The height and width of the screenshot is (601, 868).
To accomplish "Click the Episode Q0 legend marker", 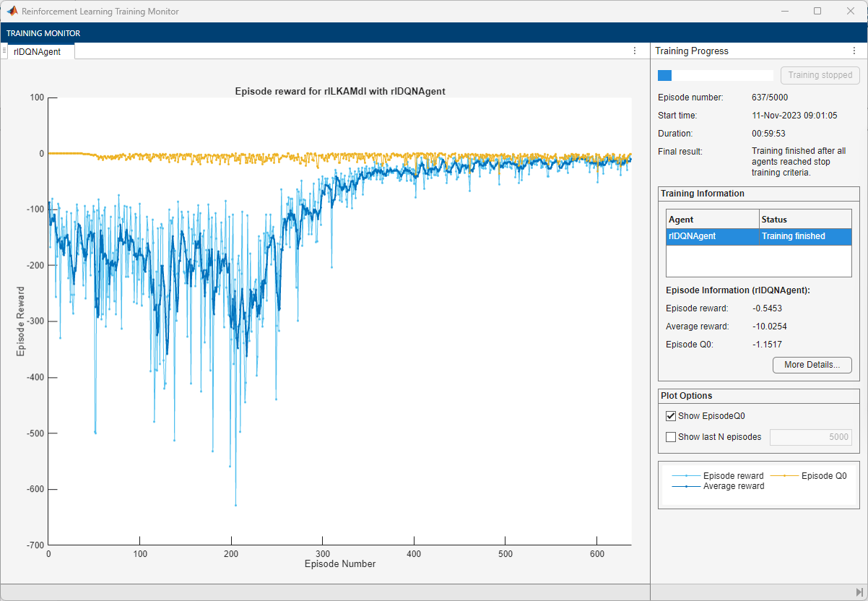I will (x=784, y=476).
